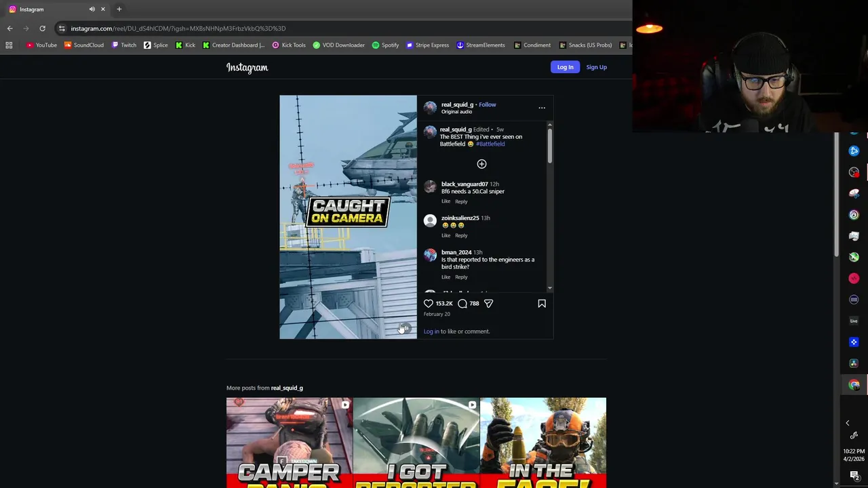Open comments with the speech bubble icon
This screenshot has width=868, height=488.
(462, 304)
